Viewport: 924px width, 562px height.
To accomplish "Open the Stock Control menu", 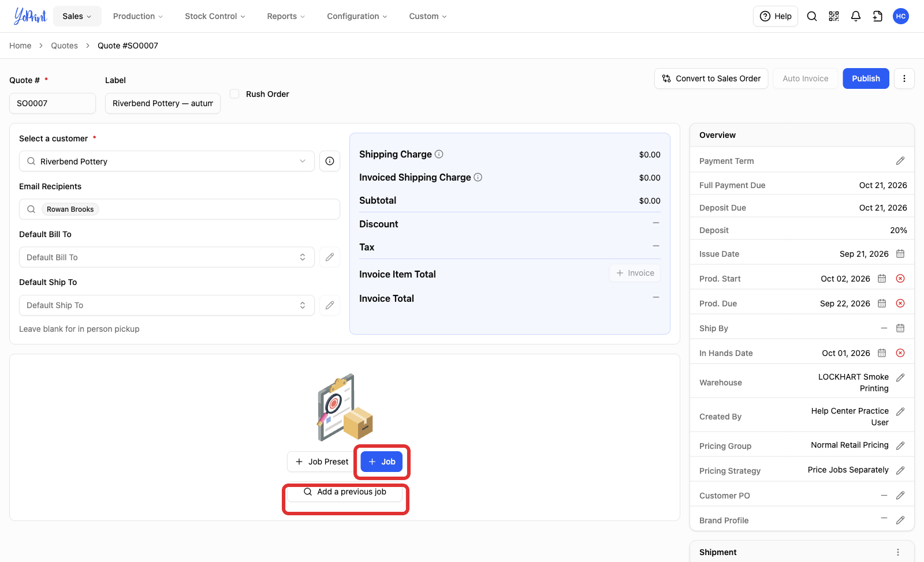I will coord(215,16).
